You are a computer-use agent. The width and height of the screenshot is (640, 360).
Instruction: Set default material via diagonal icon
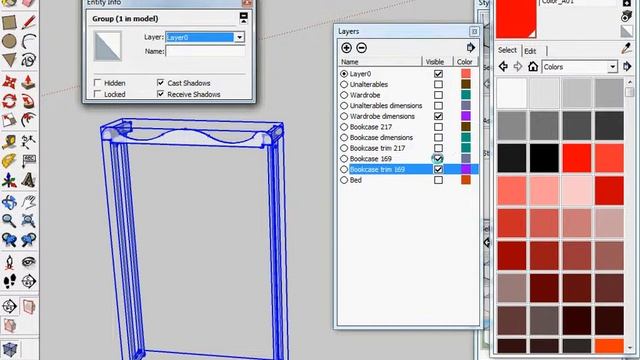627,31
